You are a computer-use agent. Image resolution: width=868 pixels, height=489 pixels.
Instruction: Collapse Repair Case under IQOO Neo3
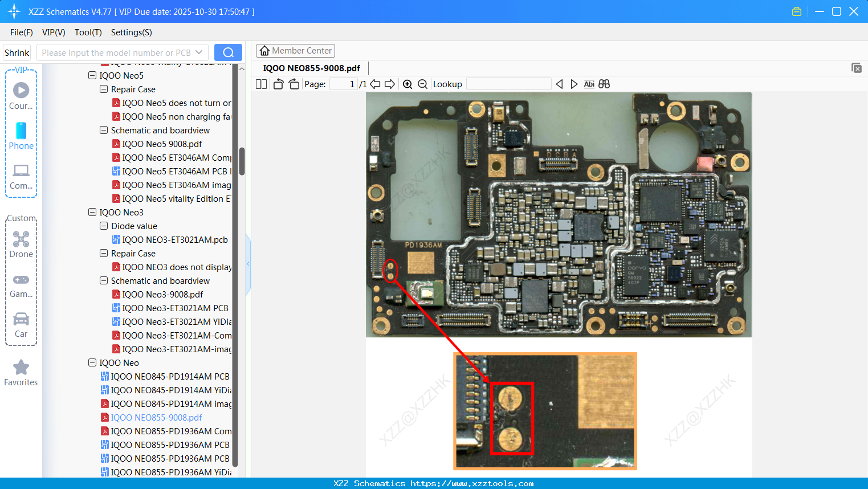pyautogui.click(x=104, y=253)
